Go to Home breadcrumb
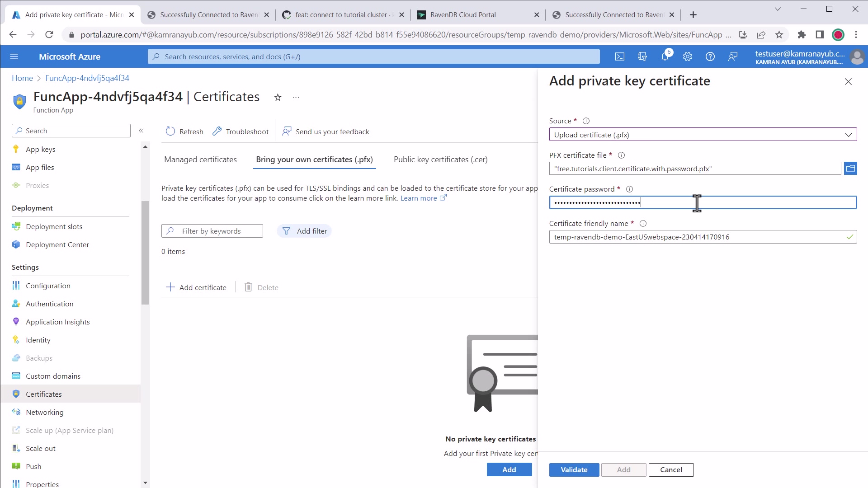 click(22, 78)
